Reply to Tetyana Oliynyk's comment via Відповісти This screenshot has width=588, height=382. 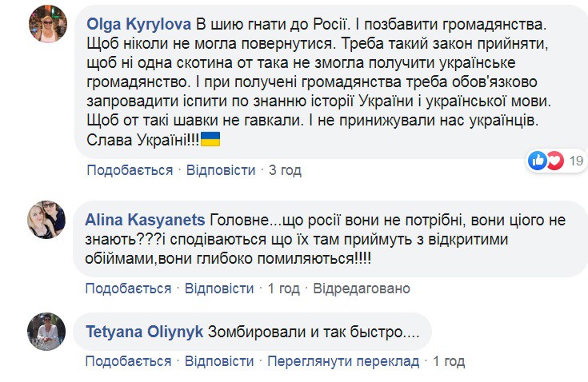[220, 361]
